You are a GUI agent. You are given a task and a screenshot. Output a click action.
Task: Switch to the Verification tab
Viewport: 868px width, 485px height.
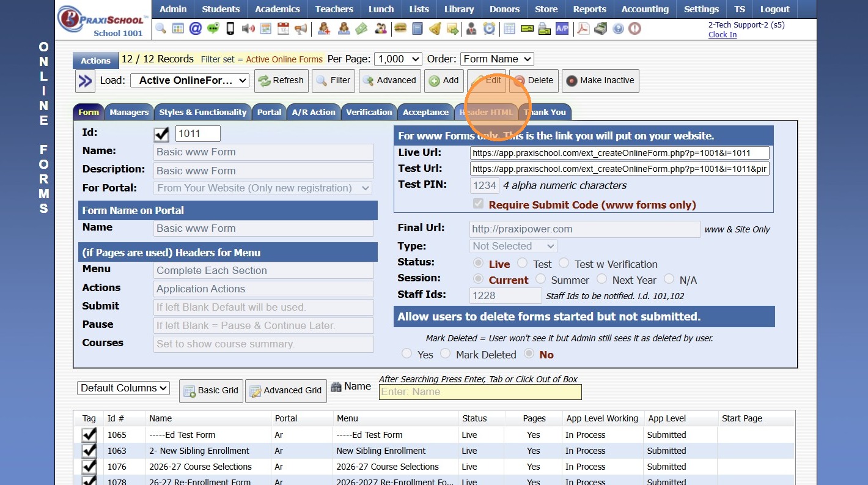tap(369, 112)
